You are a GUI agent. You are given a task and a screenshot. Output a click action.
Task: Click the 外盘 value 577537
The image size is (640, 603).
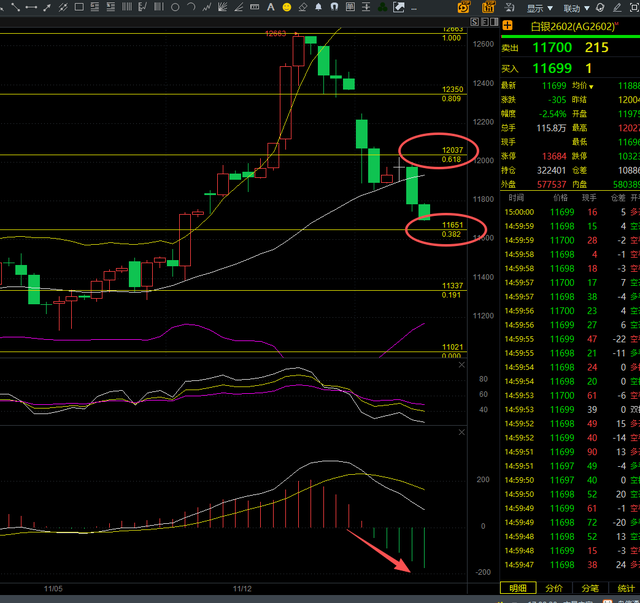pyautogui.click(x=551, y=185)
